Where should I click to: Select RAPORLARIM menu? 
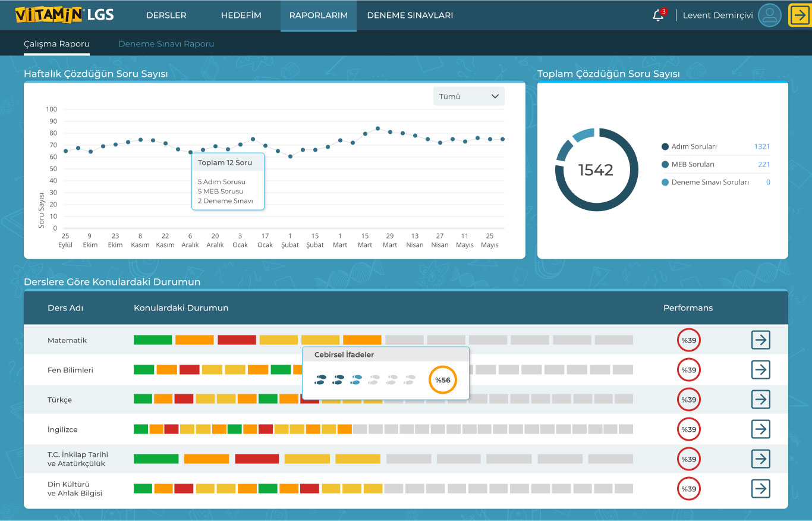[319, 15]
